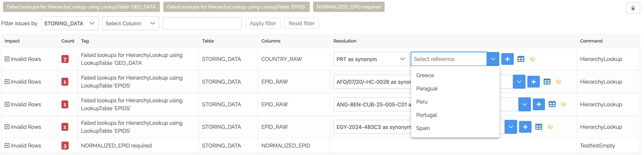
Task: Focus the Select reference search field
Action: point(449,59)
